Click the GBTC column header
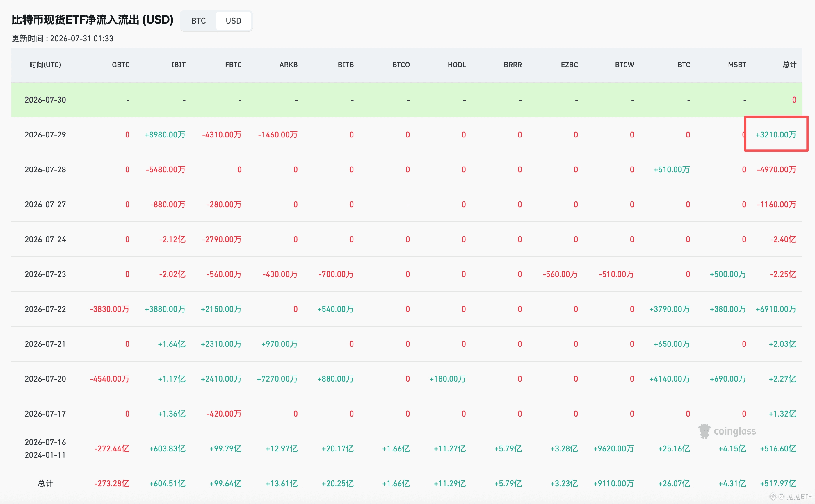815x504 pixels. [121, 65]
